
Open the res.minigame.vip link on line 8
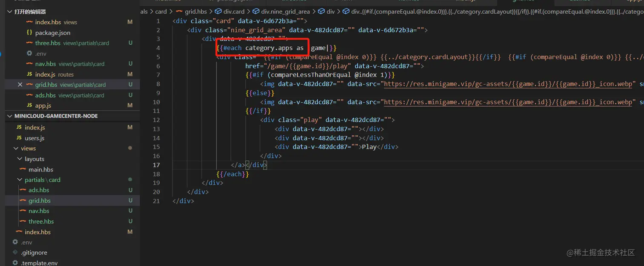point(508,84)
